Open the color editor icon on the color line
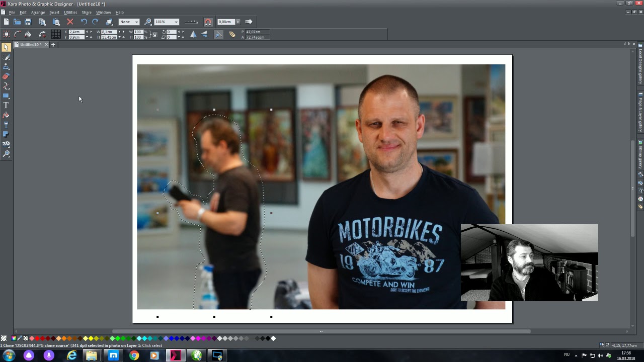Image resolution: width=644 pixels, height=362 pixels. coord(14,338)
